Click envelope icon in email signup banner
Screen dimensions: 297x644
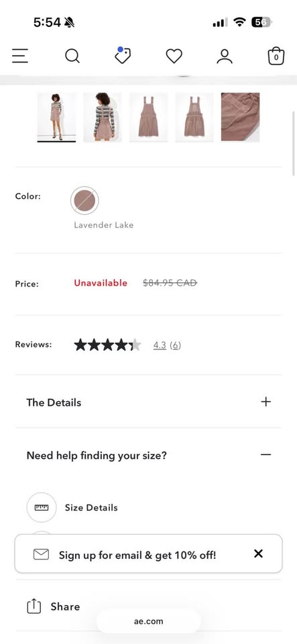coord(41,554)
